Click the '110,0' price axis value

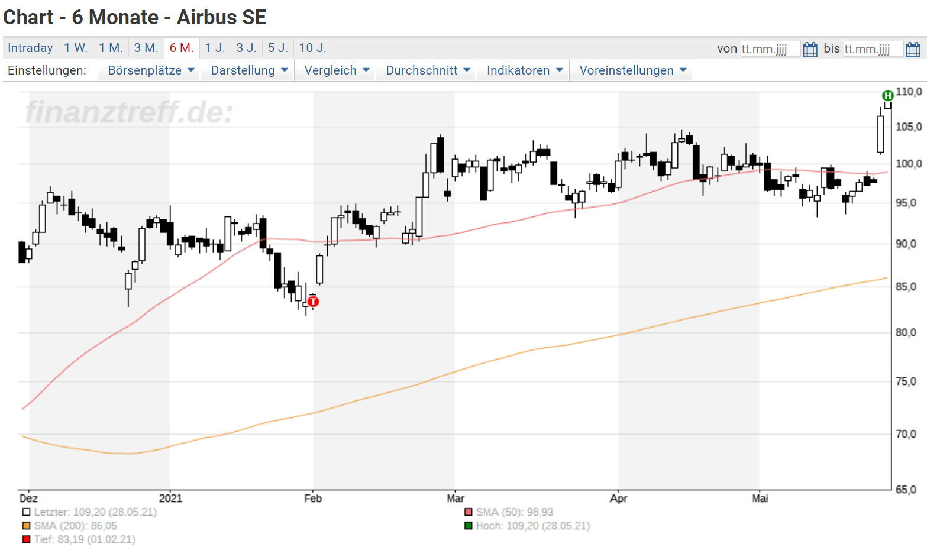click(x=909, y=92)
